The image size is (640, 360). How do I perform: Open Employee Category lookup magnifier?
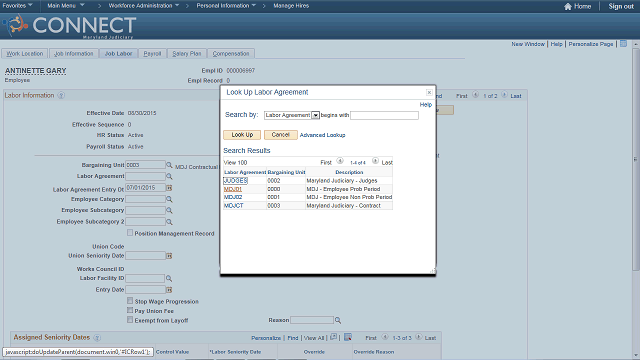169,199
